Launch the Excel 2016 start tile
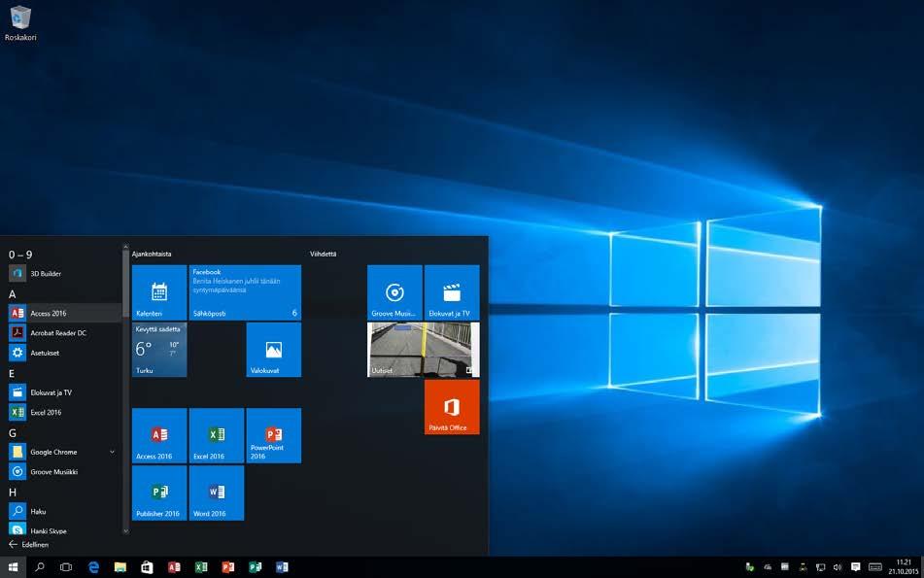 217,435
